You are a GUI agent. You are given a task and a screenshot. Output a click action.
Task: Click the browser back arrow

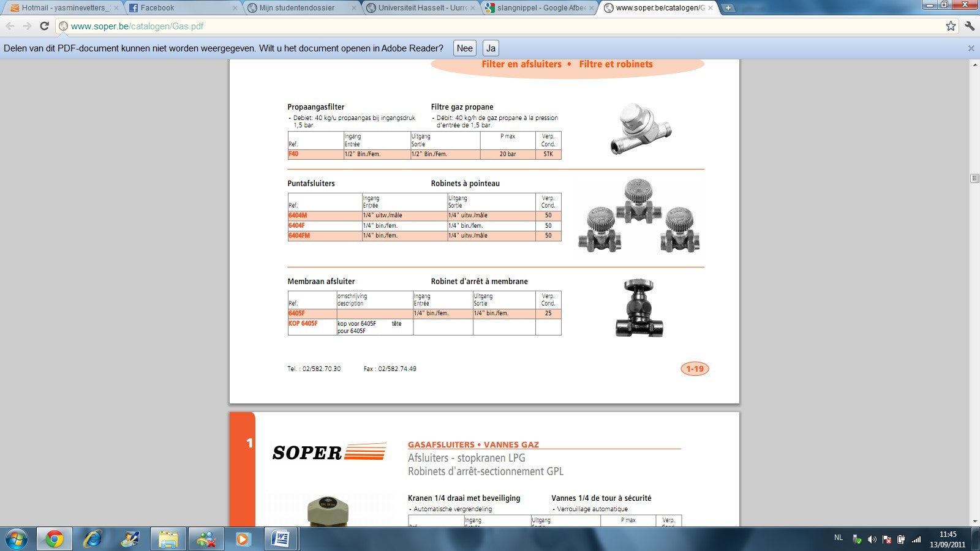click(x=10, y=26)
